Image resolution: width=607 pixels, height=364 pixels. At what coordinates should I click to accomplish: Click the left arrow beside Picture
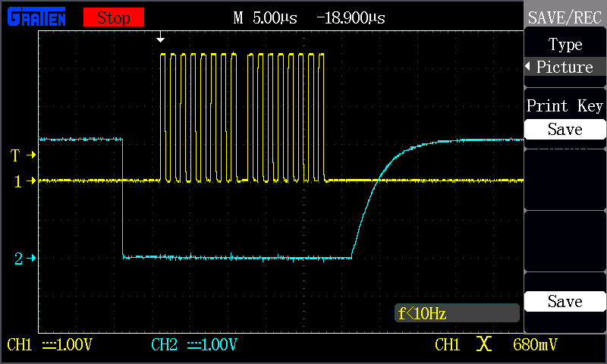pos(527,66)
